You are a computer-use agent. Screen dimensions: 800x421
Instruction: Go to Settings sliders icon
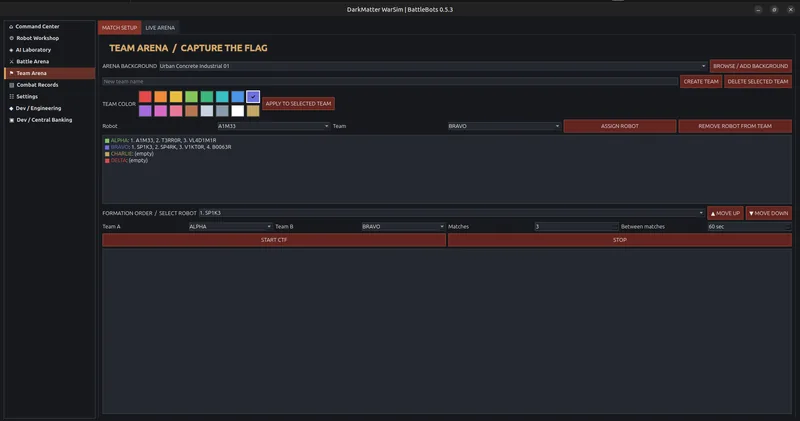pos(11,96)
